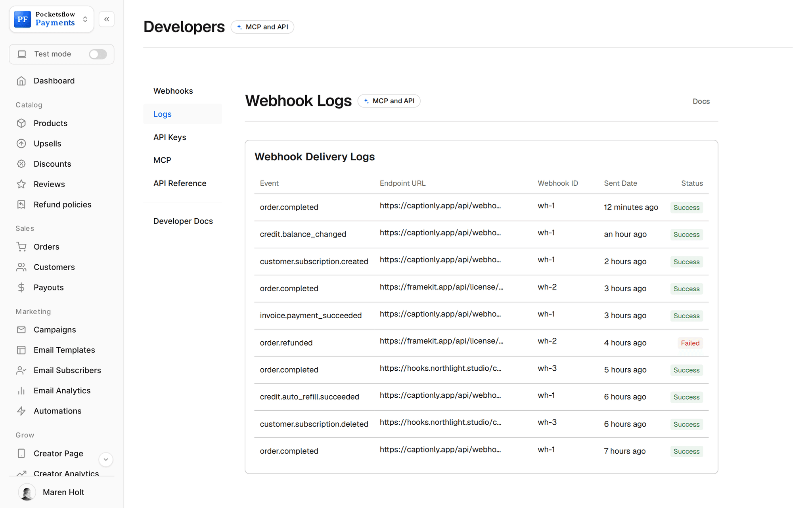Viewport: 812px width, 508px height.
Task: Click the Email Templates layout icon
Action: (x=21, y=350)
